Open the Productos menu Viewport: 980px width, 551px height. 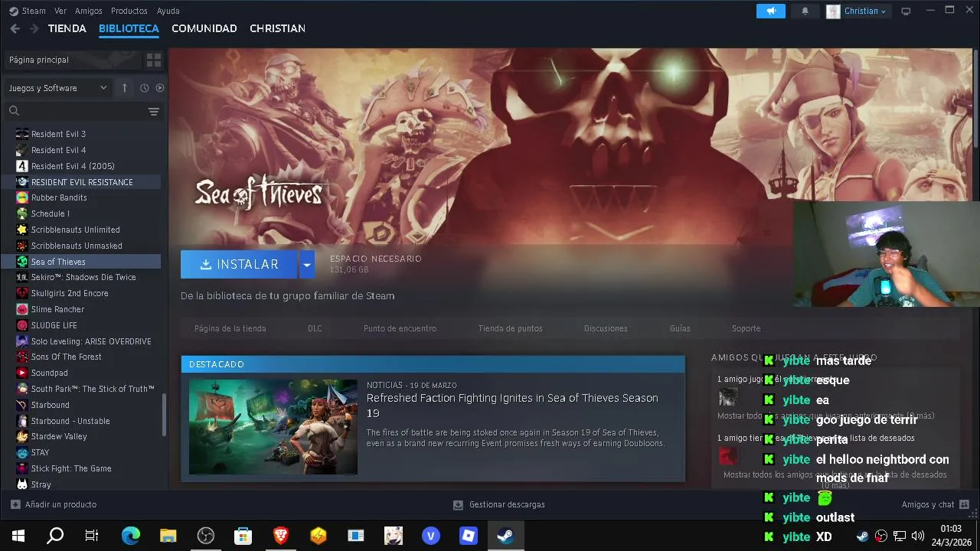click(x=129, y=11)
